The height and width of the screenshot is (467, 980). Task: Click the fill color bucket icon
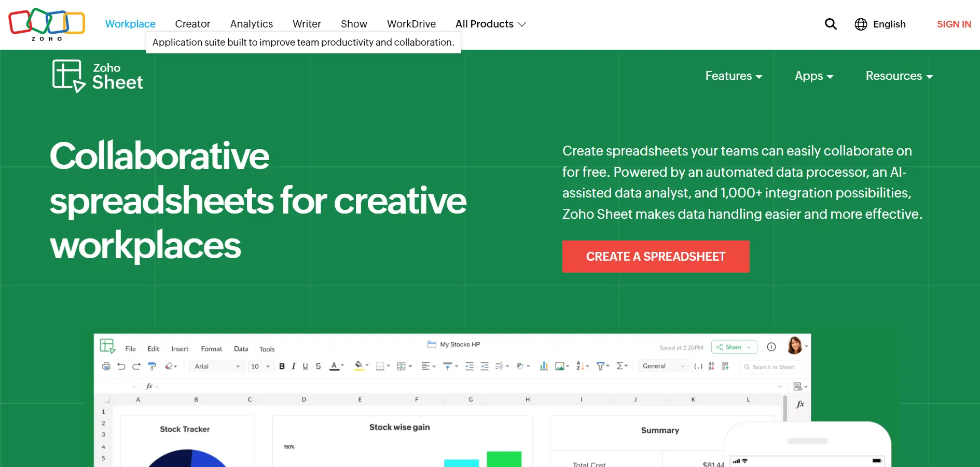(358, 366)
